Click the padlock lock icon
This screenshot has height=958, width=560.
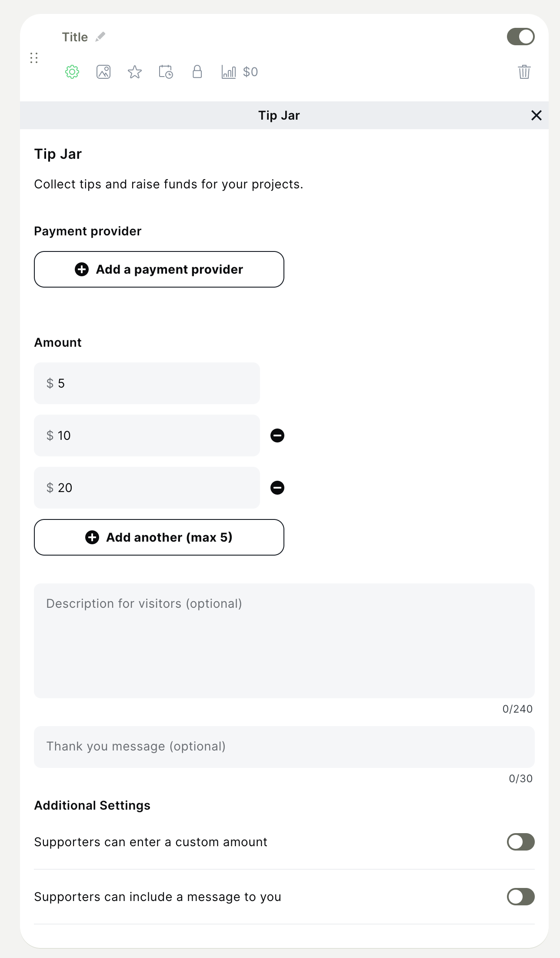[x=197, y=72]
